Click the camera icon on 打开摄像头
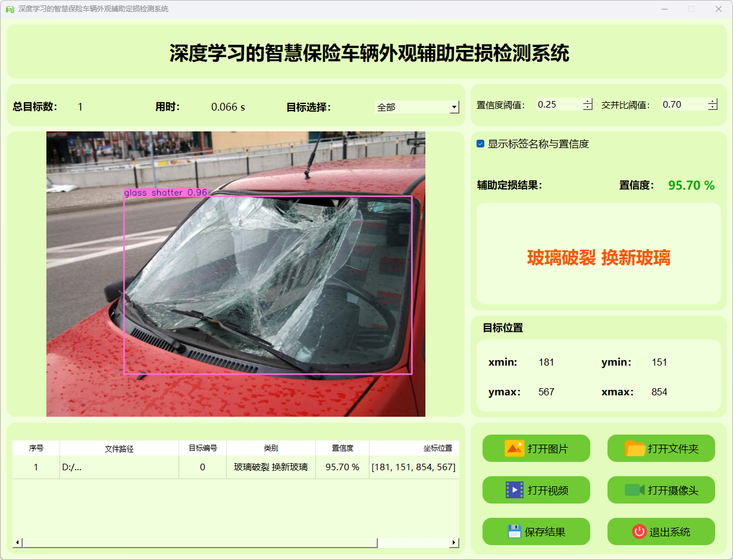 (634, 490)
